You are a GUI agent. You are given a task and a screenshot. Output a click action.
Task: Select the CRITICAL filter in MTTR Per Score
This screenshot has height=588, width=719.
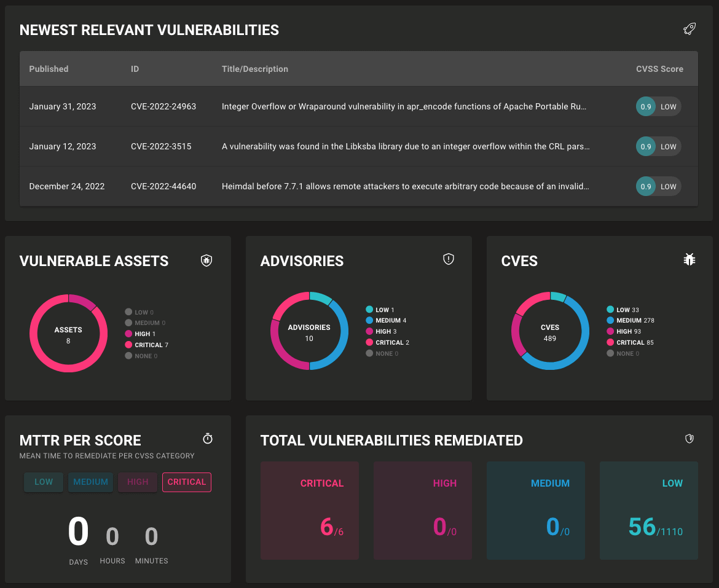pyautogui.click(x=186, y=482)
